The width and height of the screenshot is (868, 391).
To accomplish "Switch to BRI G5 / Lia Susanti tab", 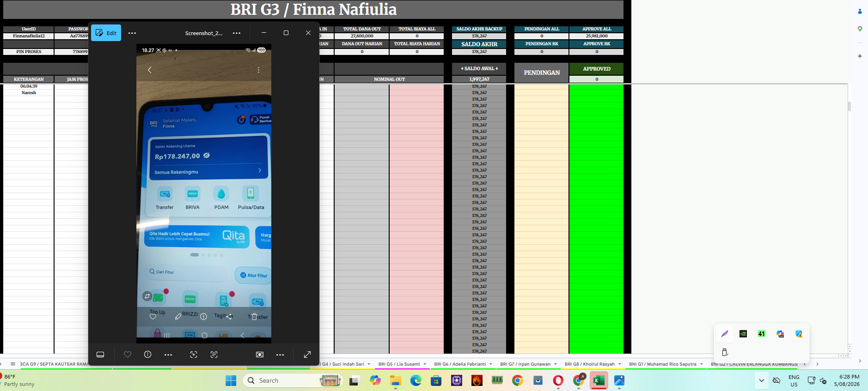I will [399, 364].
